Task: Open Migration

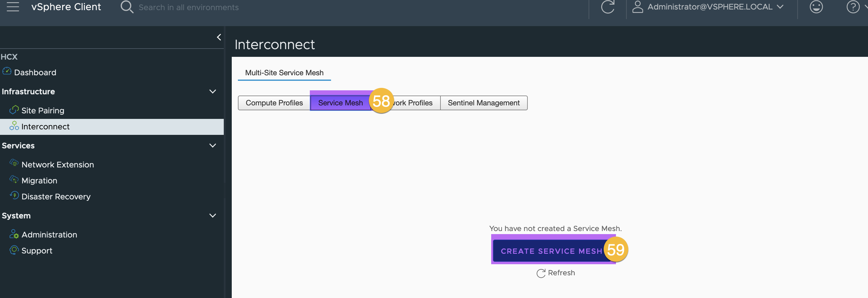Action: tap(39, 180)
